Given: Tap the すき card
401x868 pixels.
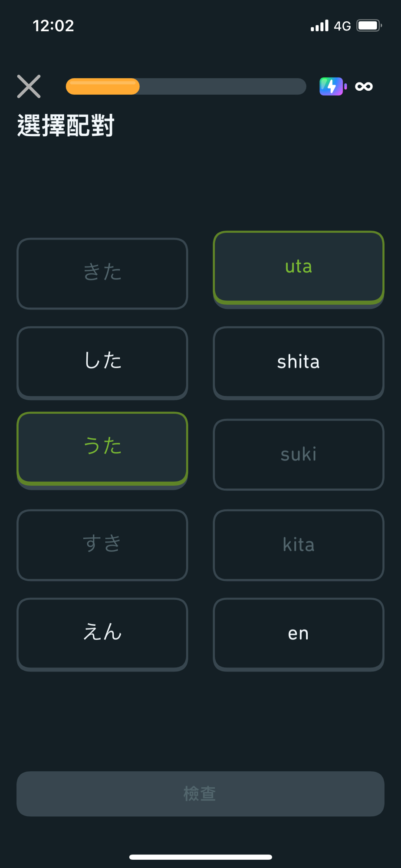Looking at the screenshot, I should click(102, 544).
